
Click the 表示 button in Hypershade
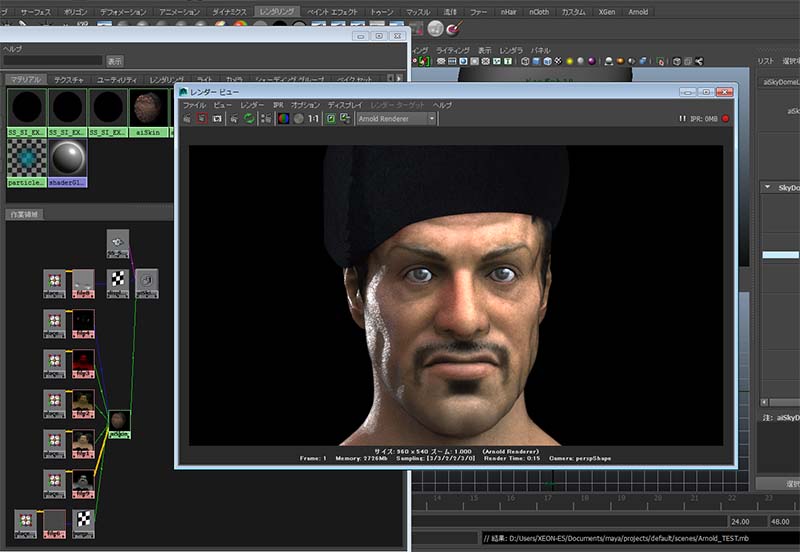pyautogui.click(x=115, y=61)
